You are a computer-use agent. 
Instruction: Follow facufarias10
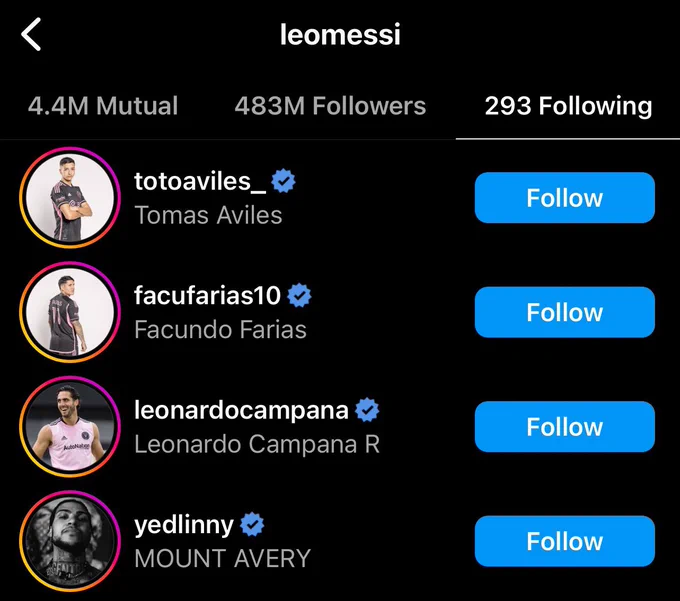(564, 312)
